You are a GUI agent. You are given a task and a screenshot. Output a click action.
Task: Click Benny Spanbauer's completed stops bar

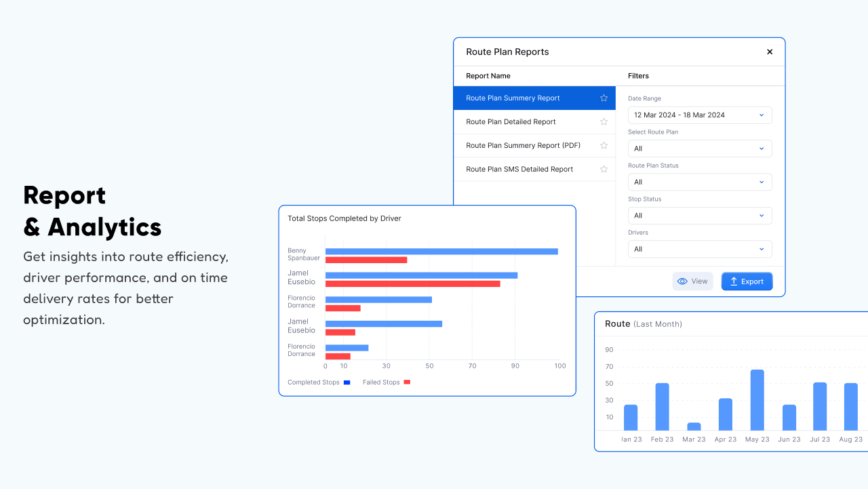click(441, 251)
